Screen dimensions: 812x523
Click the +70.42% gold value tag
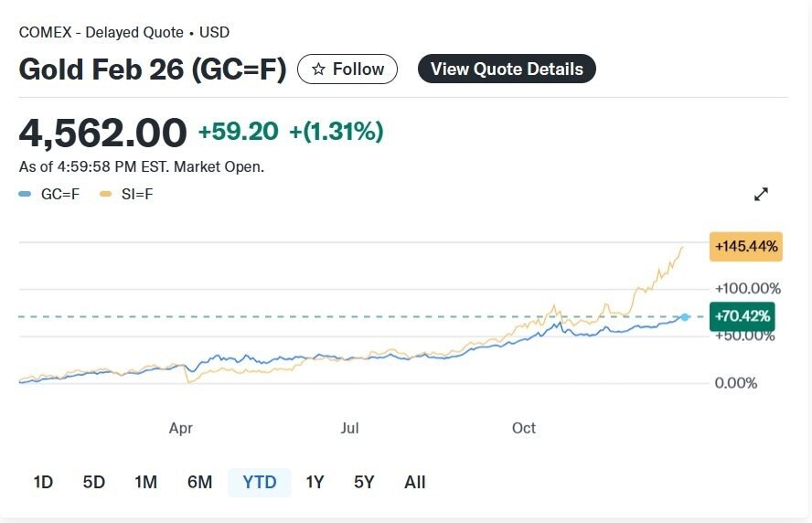[742, 316]
